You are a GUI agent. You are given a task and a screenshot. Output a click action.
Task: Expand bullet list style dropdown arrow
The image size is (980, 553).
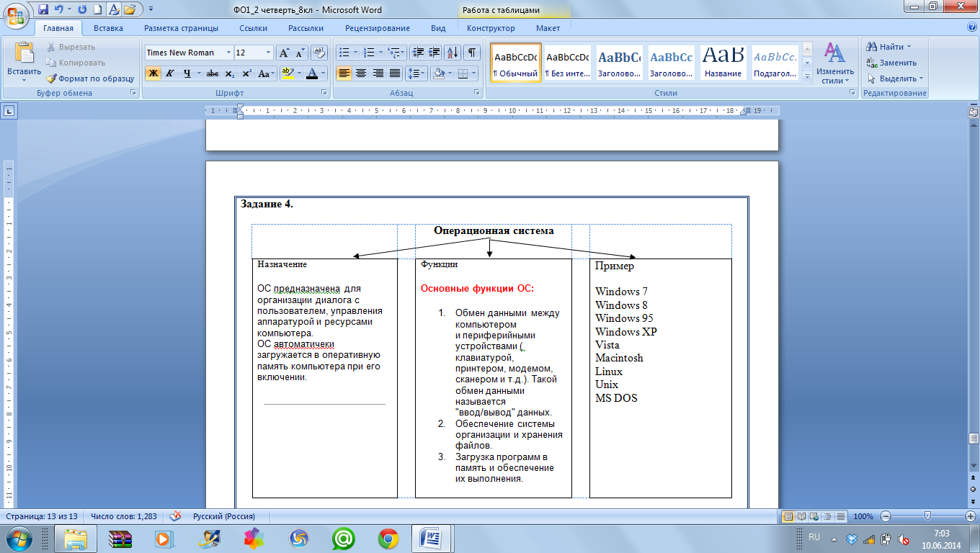(x=355, y=53)
